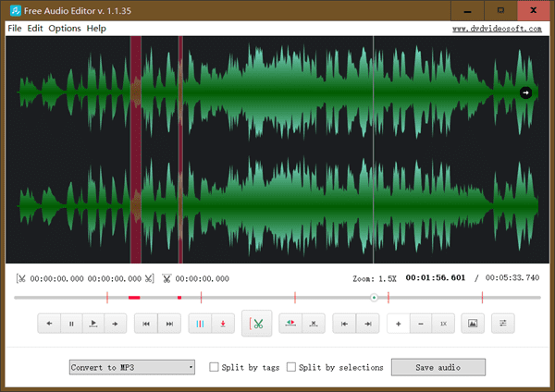Viewport: 555px width, 392px height.
Task: Click the last red tag marker on the seek bar
Action: click(x=482, y=298)
